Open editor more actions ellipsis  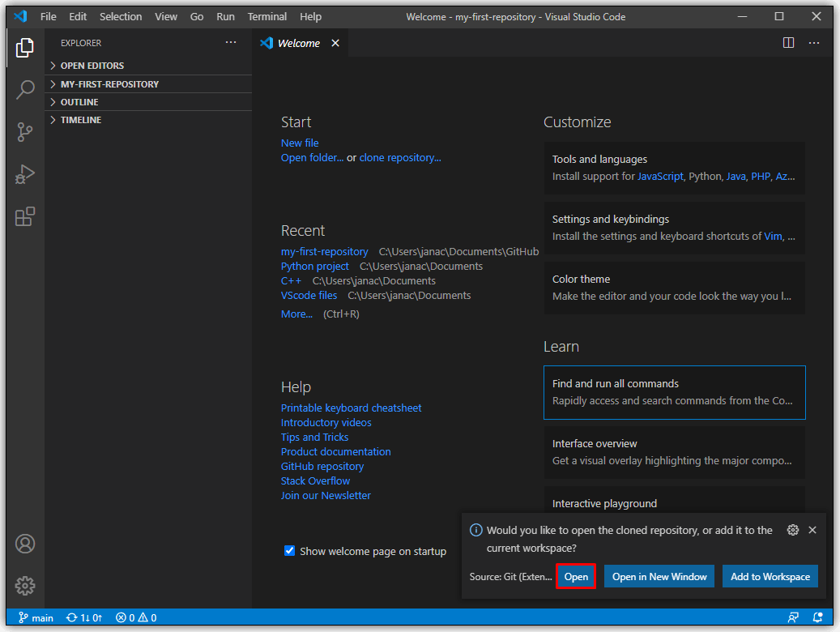[x=814, y=42]
